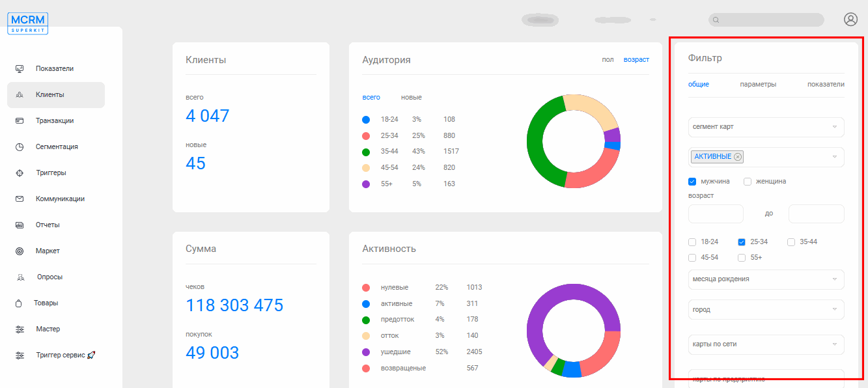
Task: Open the Сегментация pie clock icon
Action: [20, 146]
